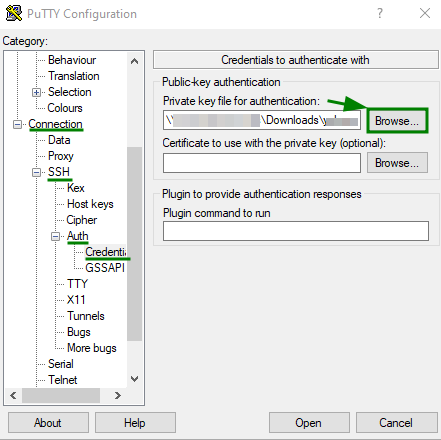The width and height of the screenshot is (441, 440).
Task: Browse for private key file
Action: click(397, 121)
